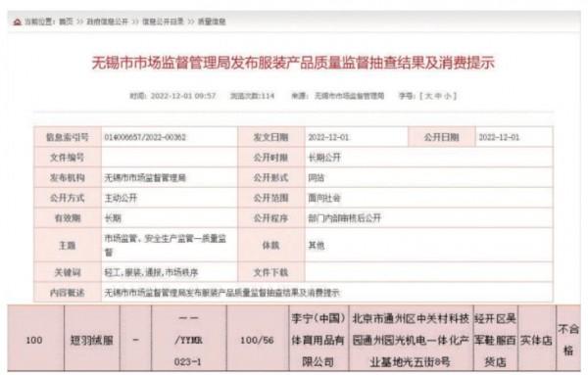This screenshot has height=375, width=588.
Task: Click the 公开方式 label cell
Action: click(68, 198)
